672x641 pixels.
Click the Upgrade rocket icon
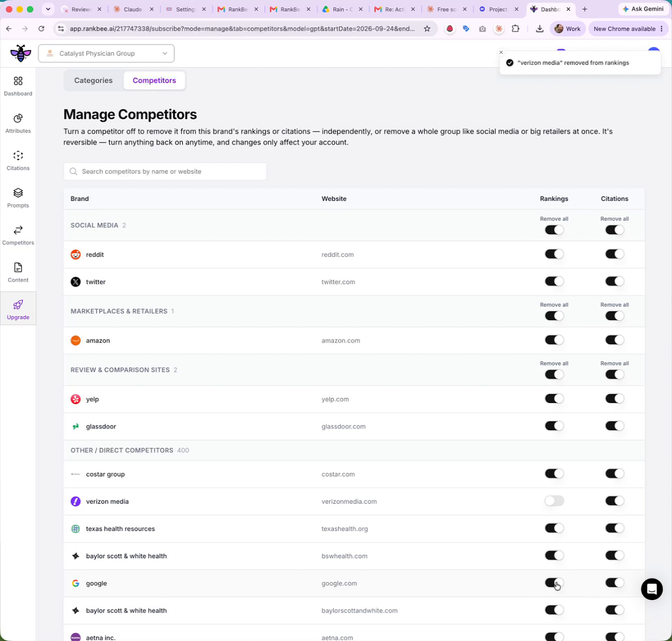tap(18, 305)
